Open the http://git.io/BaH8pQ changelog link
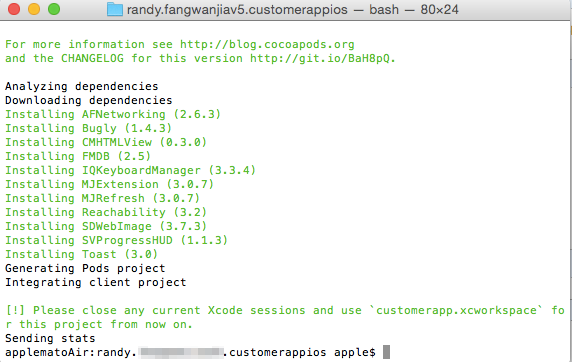 [x=320, y=58]
